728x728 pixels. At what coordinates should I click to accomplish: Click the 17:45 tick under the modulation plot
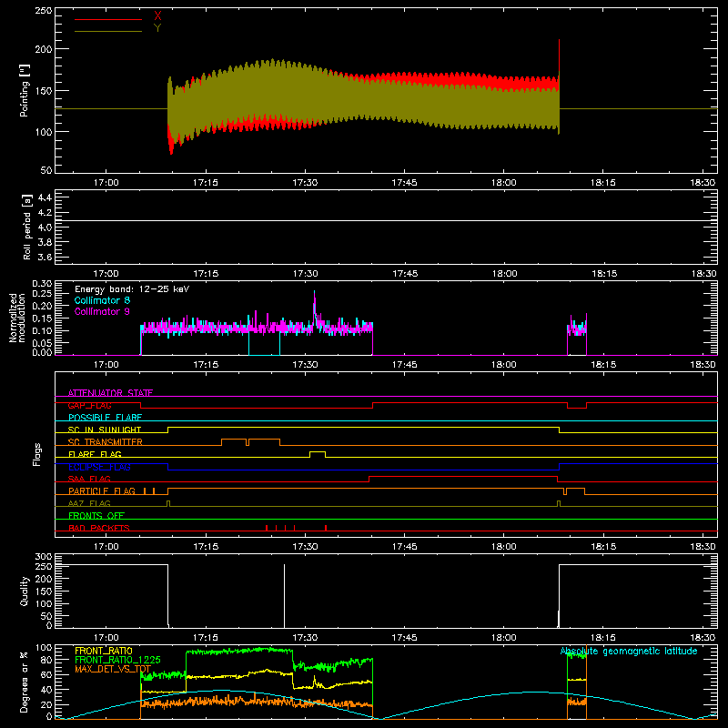tap(404, 365)
